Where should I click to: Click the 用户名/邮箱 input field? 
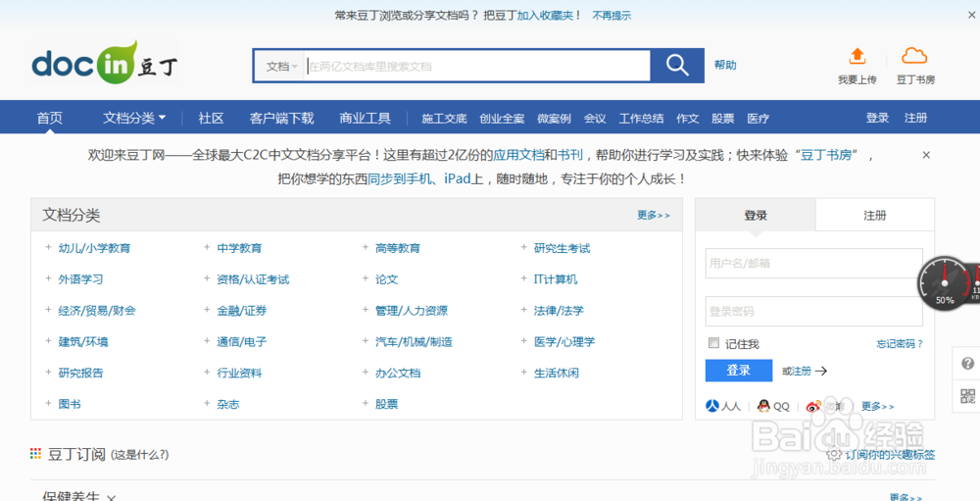click(813, 264)
